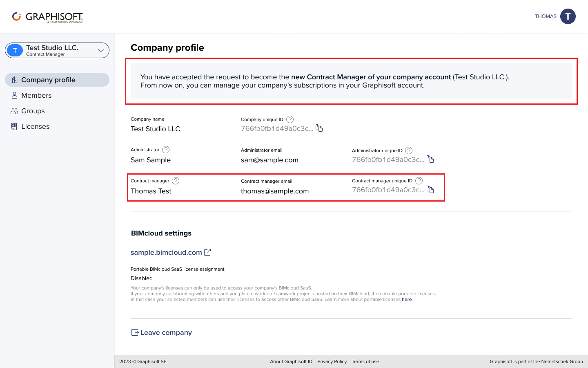Click the Graphisoft logo in the header

coord(47,17)
